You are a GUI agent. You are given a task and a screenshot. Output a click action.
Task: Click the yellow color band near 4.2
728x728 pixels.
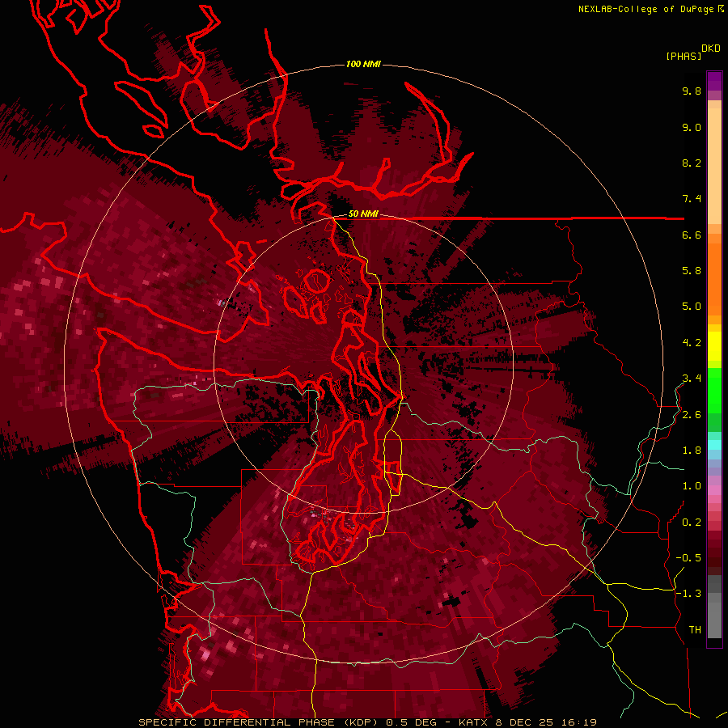coord(714,346)
